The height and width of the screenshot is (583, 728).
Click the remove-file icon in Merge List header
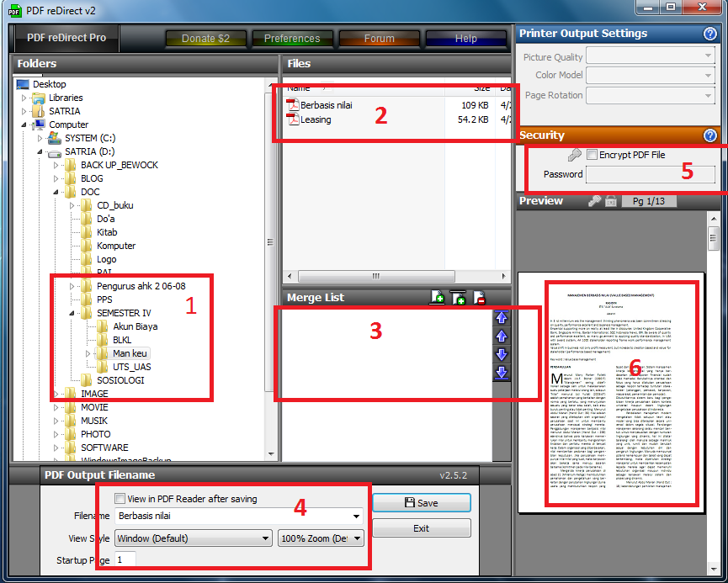[x=479, y=298]
